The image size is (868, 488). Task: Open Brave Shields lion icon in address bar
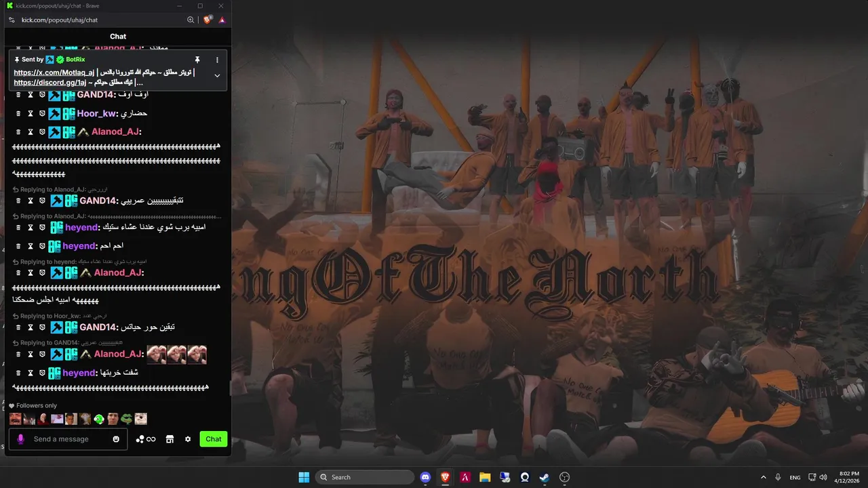(x=208, y=20)
